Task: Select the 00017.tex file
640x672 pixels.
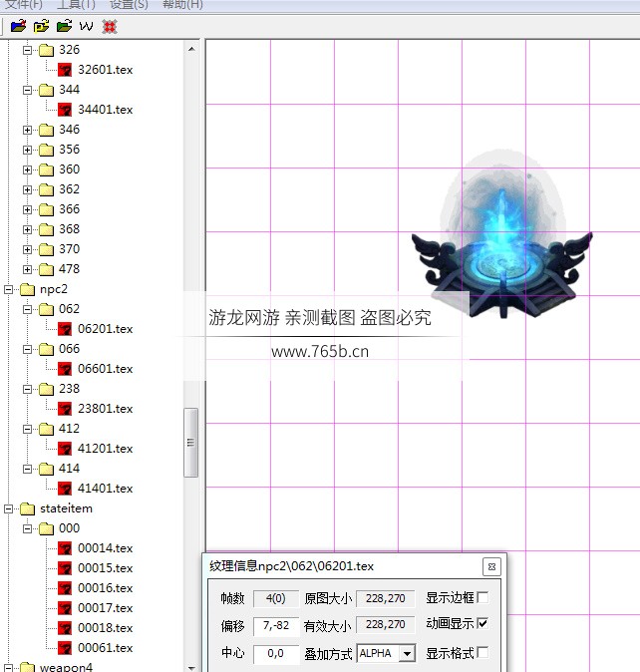Action: (x=105, y=608)
